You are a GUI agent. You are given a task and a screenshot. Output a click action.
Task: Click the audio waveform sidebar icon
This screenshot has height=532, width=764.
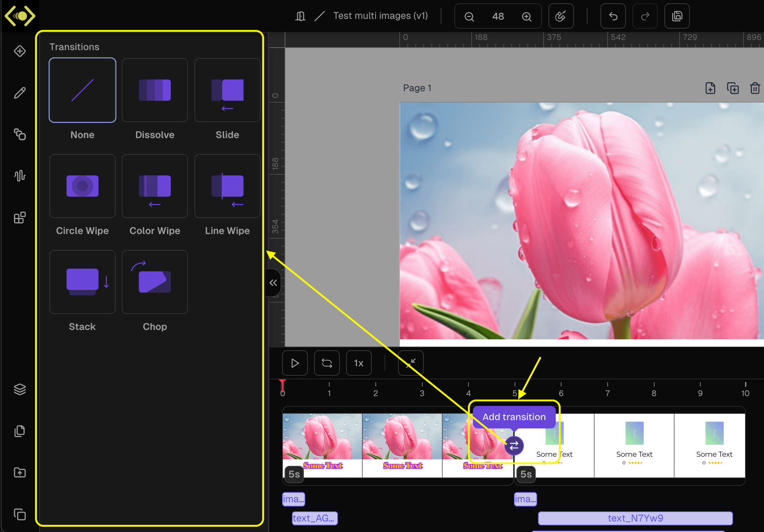[20, 176]
